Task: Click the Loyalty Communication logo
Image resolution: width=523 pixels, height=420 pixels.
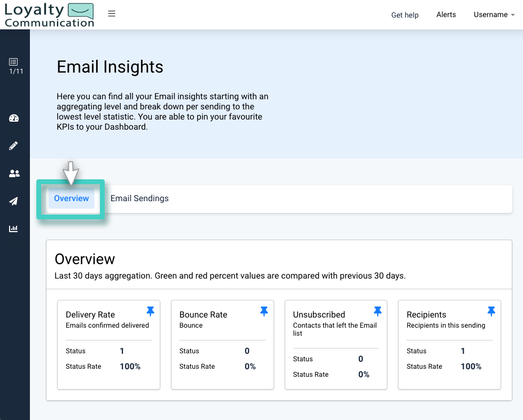Action: point(49,14)
